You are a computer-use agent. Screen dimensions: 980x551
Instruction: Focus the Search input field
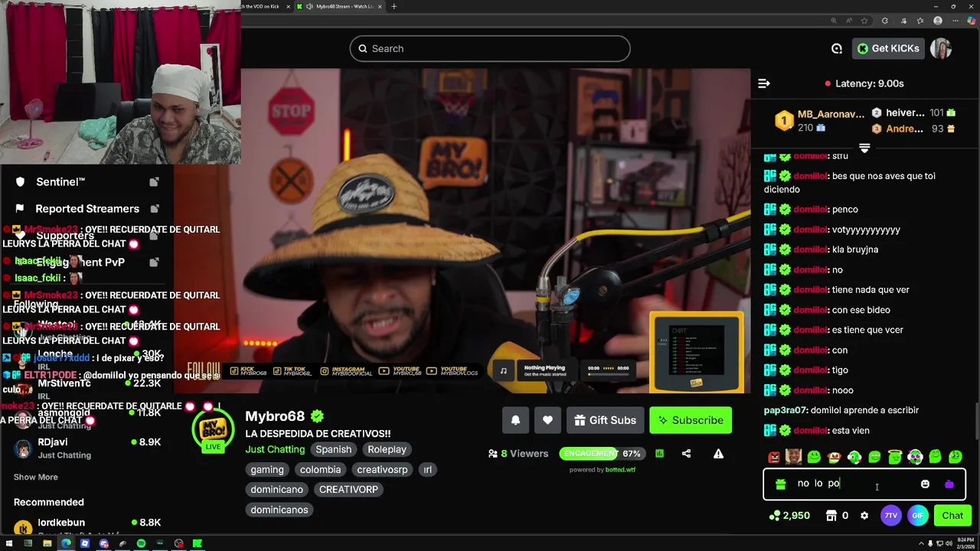point(490,48)
